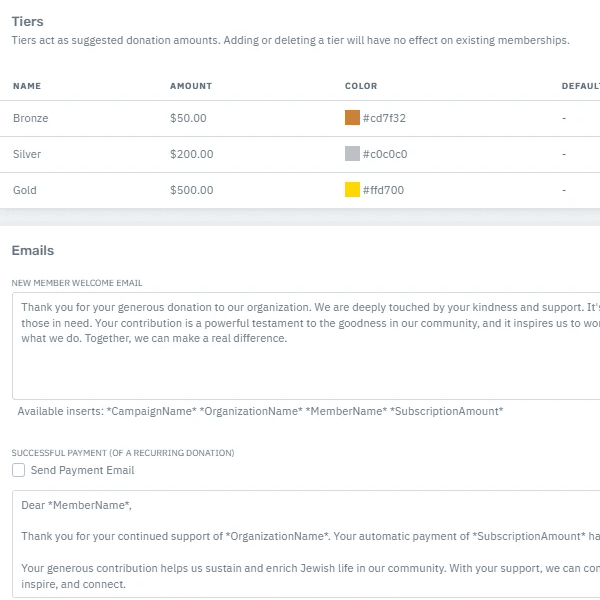Select the Silver tier row name
Viewport: 600px width, 600px height.
[x=27, y=154]
